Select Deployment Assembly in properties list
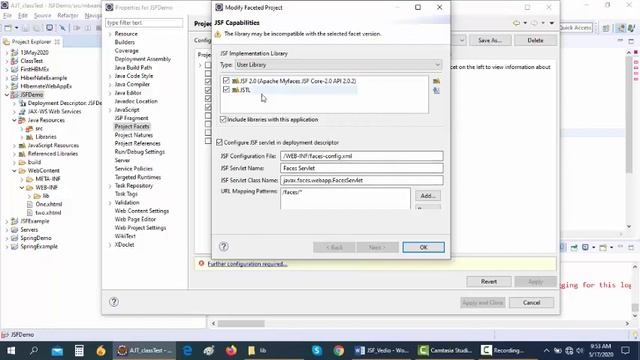Image resolution: width=640 pixels, height=360 pixels. [x=142, y=59]
